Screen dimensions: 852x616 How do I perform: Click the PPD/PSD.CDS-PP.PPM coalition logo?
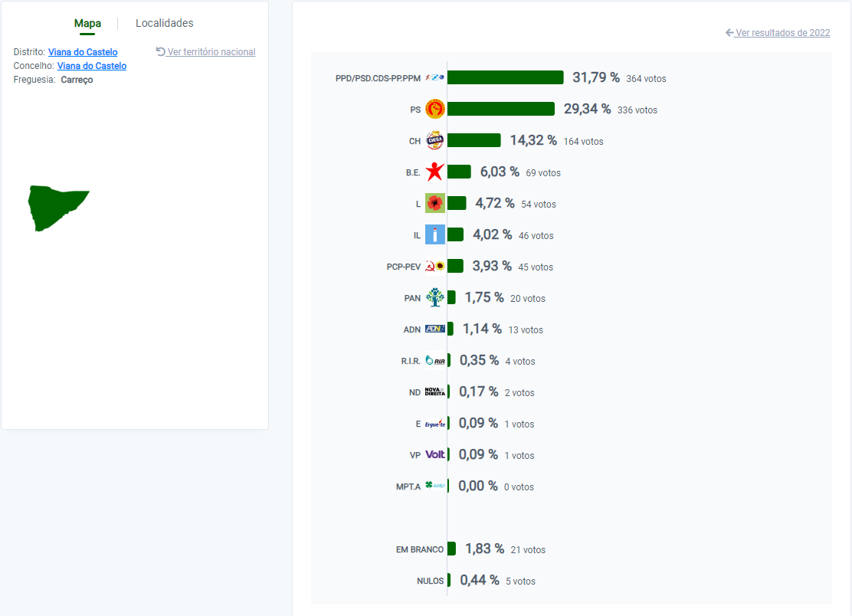(434, 77)
